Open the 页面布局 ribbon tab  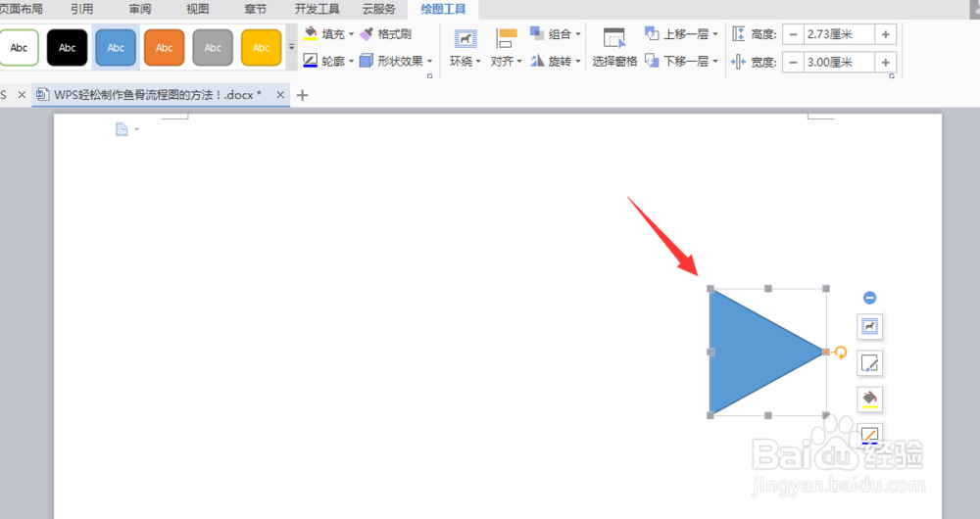tap(21, 10)
